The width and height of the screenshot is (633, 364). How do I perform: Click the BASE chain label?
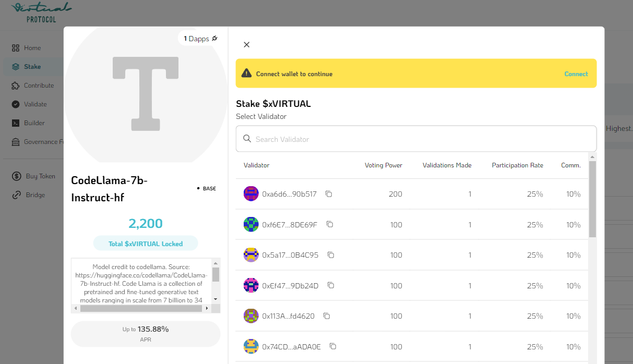pos(209,189)
